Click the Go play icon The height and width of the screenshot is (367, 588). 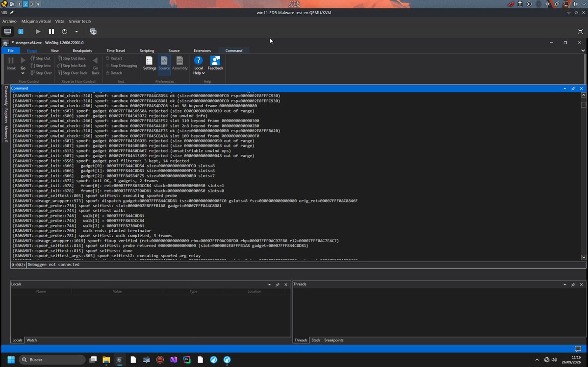point(23,61)
